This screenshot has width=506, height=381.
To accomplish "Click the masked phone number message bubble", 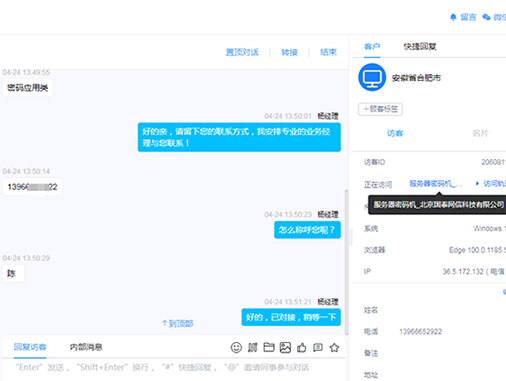I will point(32,187).
